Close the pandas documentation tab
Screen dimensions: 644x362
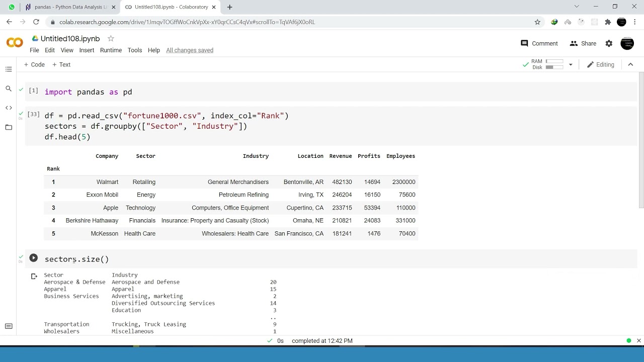[113, 7]
